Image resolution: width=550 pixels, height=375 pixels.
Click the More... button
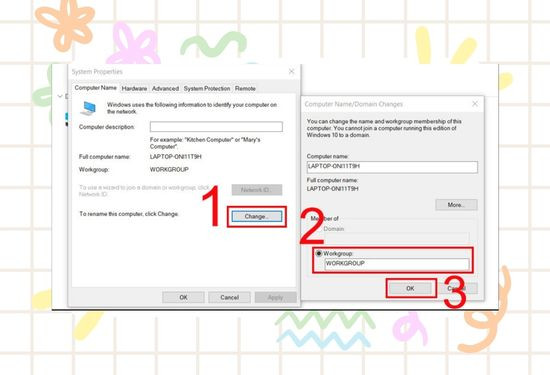pyautogui.click(x=456, y=205)
